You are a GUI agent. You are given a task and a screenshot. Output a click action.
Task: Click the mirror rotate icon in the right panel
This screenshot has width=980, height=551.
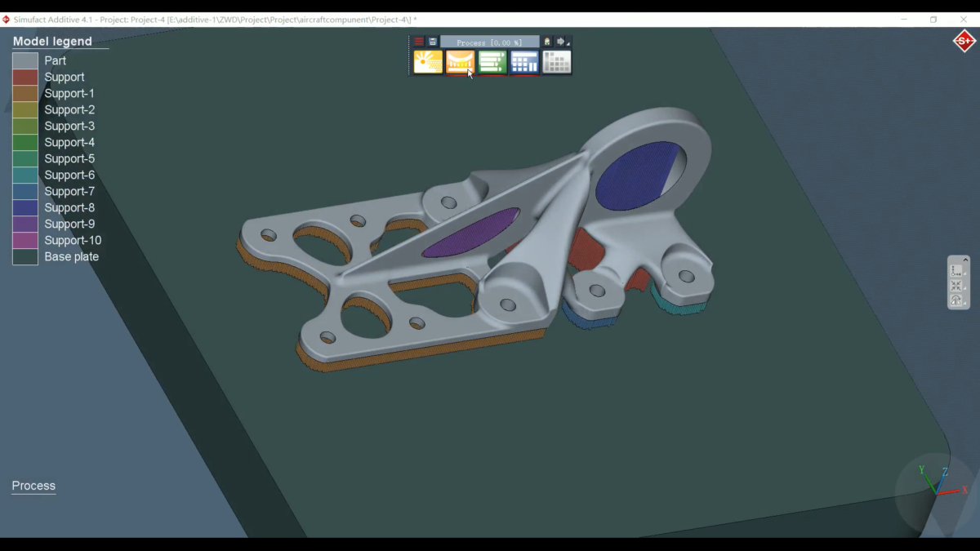tap(955, 300)
